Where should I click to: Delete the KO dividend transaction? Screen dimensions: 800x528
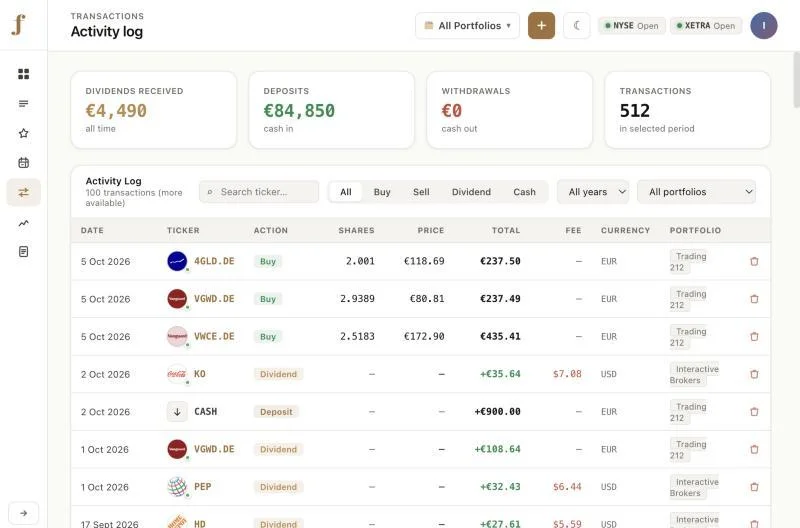[x=754, y=374]
